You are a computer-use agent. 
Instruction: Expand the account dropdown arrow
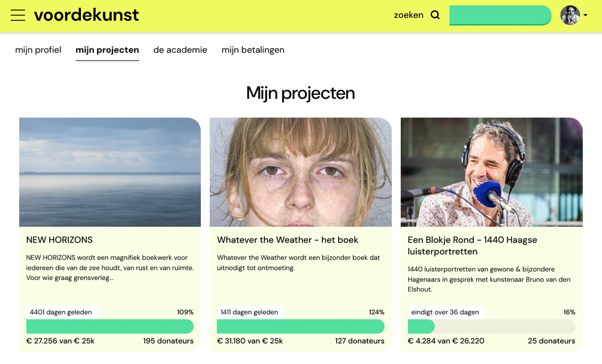tap(586, 15)
